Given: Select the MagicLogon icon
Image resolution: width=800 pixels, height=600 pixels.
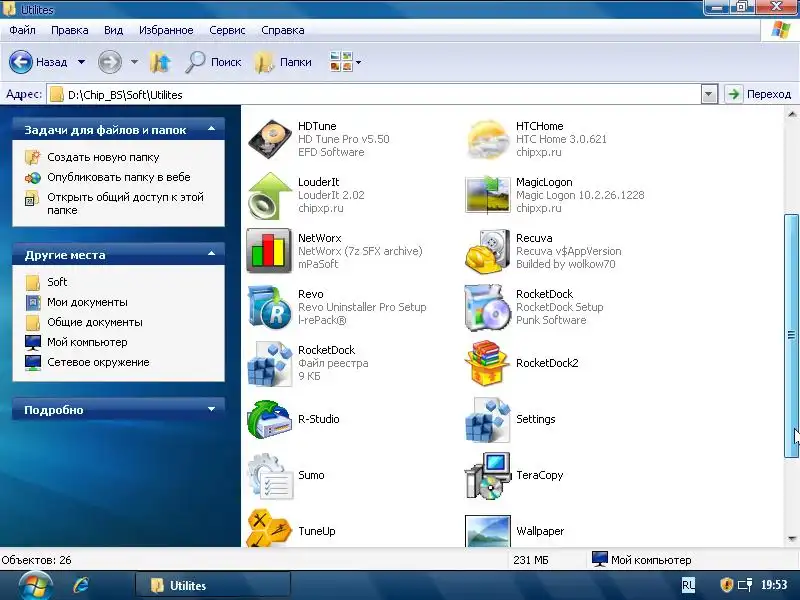Looking at the screenshot, I should click(x=487, y=194).
